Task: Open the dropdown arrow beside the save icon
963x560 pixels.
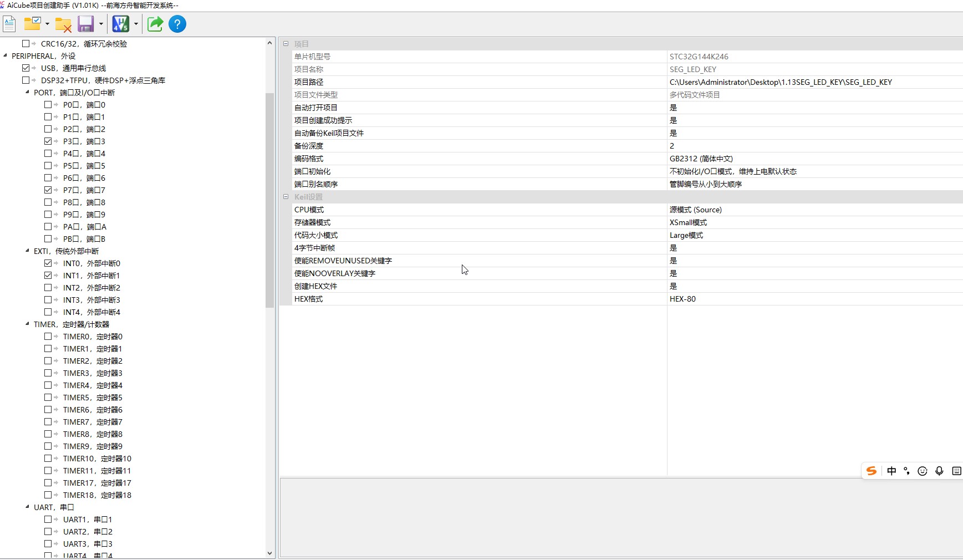Action: point(101,24)
